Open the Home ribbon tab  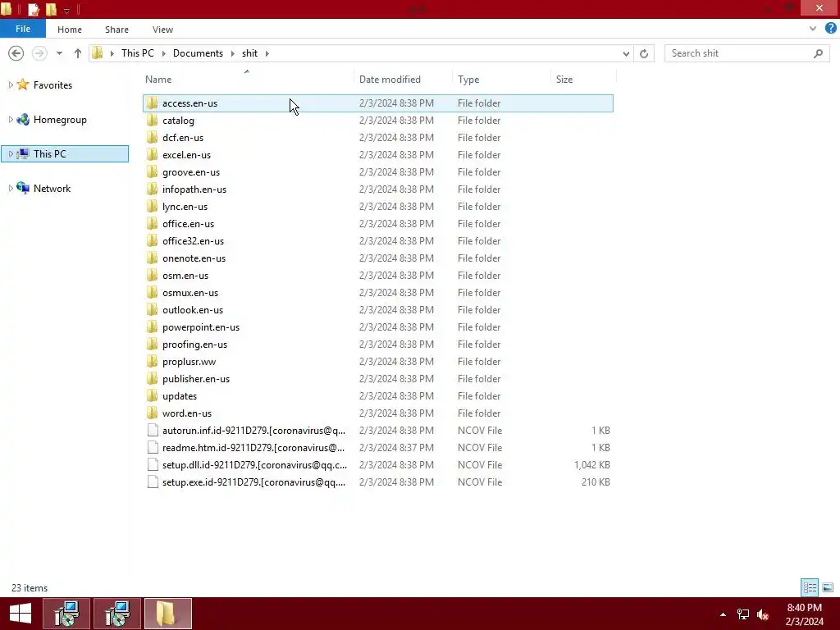(70, 30)
